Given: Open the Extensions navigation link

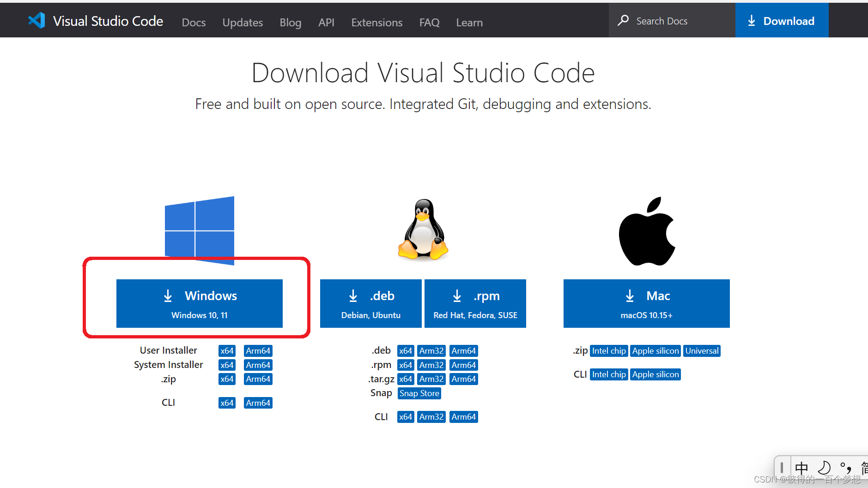Looking at the screenshot, I should click(377, 22).
